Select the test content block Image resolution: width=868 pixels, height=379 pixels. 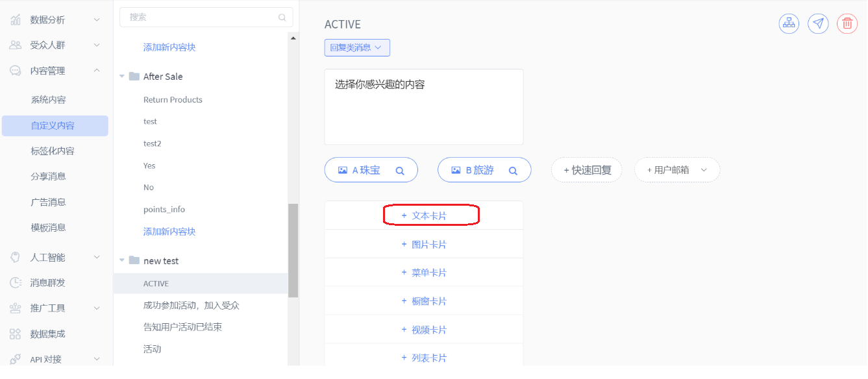coord(150,122)
